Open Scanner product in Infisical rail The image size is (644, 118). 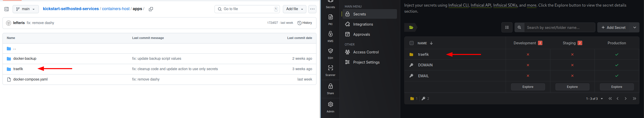pyautogui.click(x=330, y=71)
